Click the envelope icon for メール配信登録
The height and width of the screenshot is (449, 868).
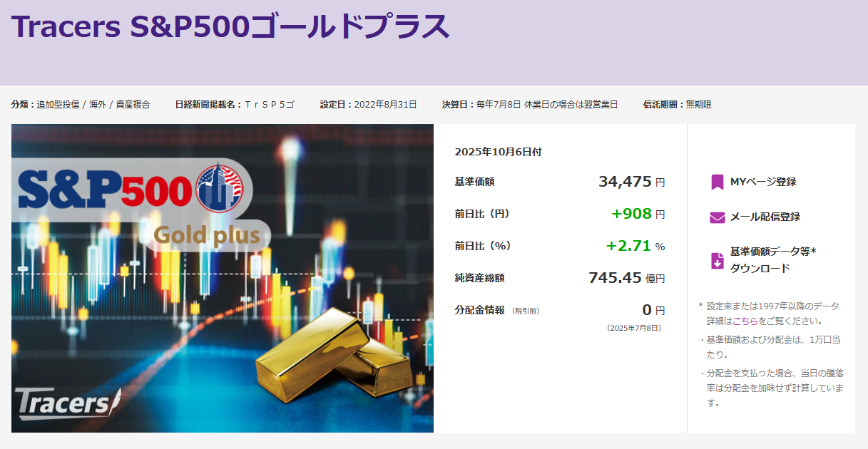pyautogui.click(x=717, y=217)
